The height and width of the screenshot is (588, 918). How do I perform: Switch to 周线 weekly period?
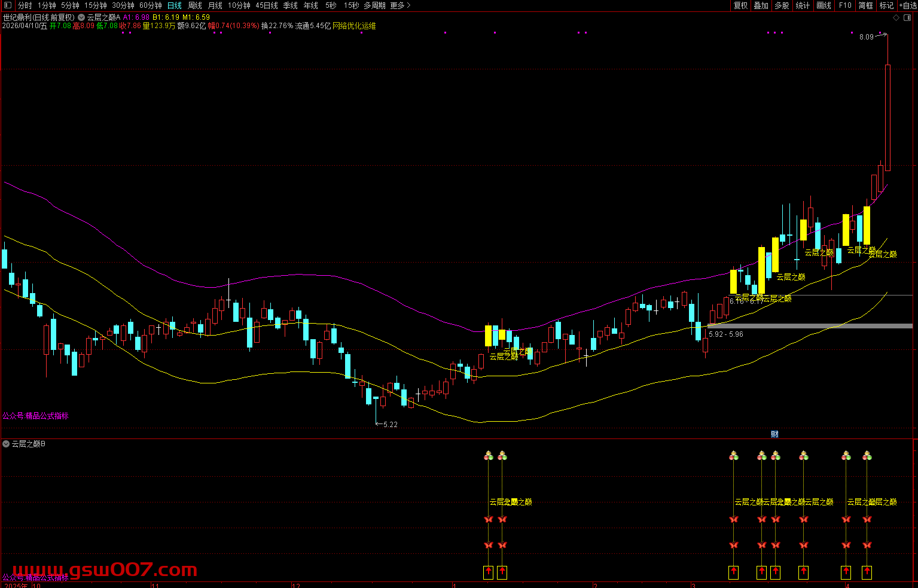[x=195, y=5]
